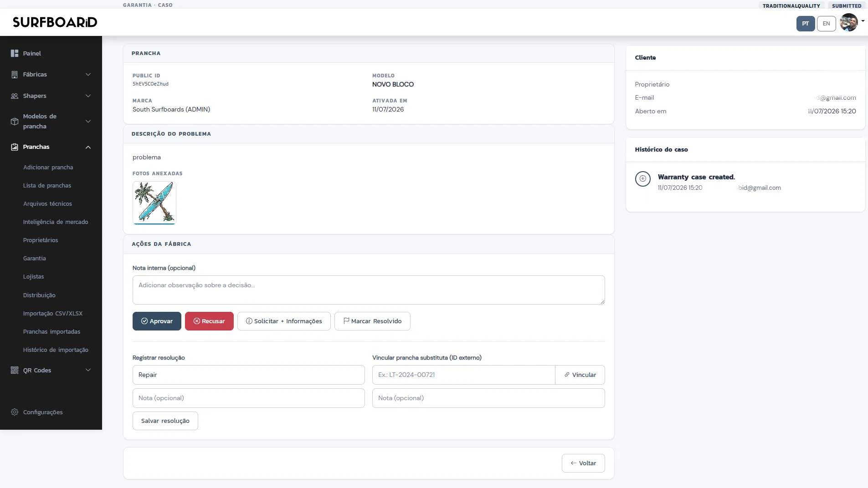Open Pranchas importadas
868x488 pixels.
click(x=51, y=331)
